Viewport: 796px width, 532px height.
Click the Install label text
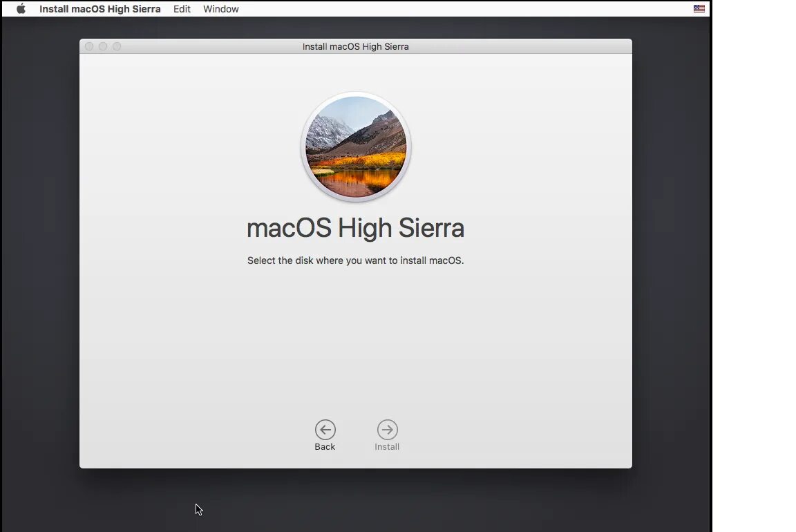click(x=387, y=447)
